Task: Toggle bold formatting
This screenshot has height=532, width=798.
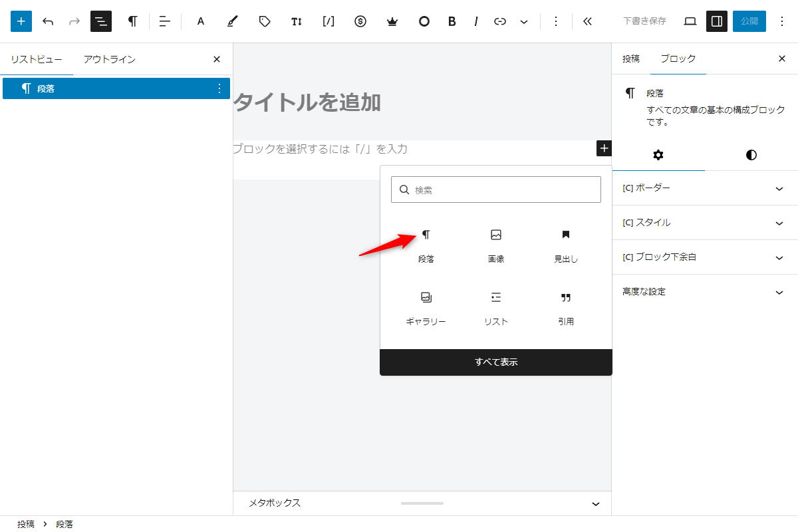Action: coord(452,21)
